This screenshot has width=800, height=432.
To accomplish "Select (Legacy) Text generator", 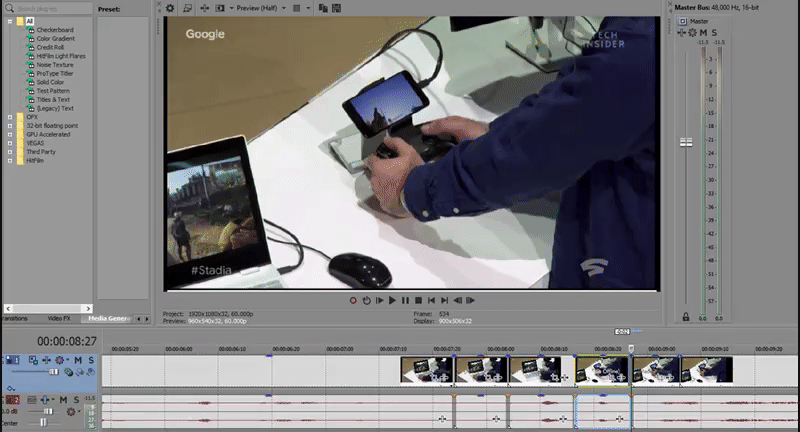I will pyautogui.click(x=55, y=108).
